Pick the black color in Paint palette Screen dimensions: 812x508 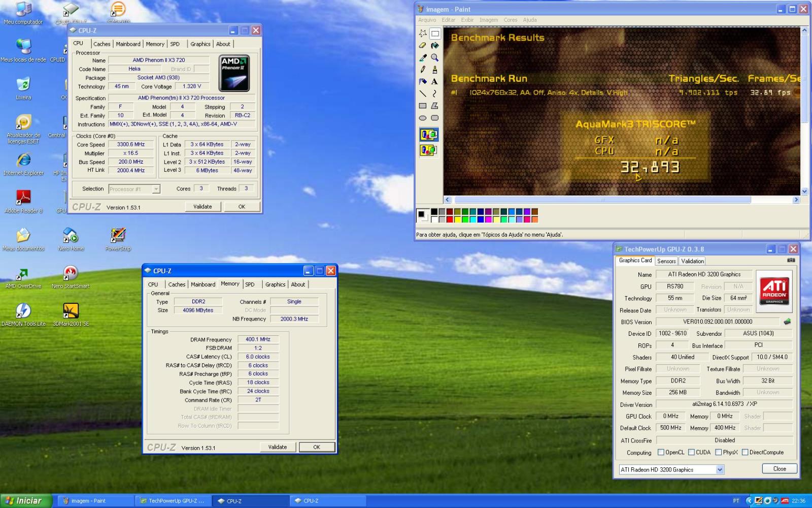(434, 212)
